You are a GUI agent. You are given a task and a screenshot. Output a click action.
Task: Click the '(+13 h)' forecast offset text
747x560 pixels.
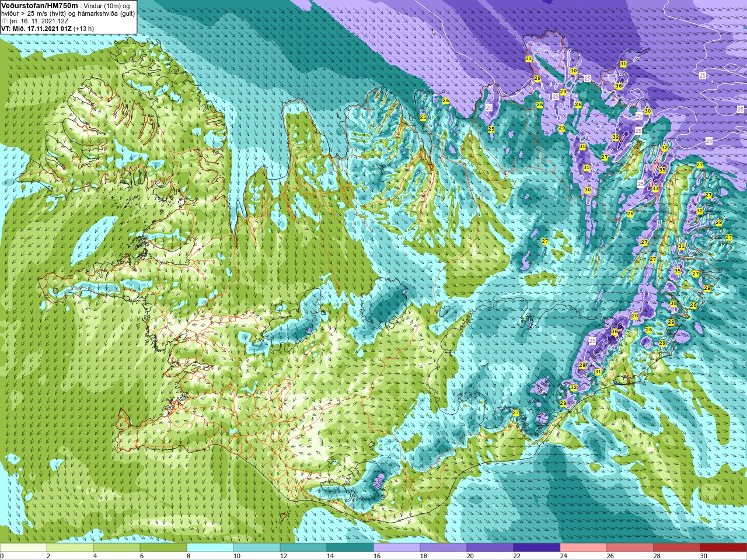coord(84,29)
